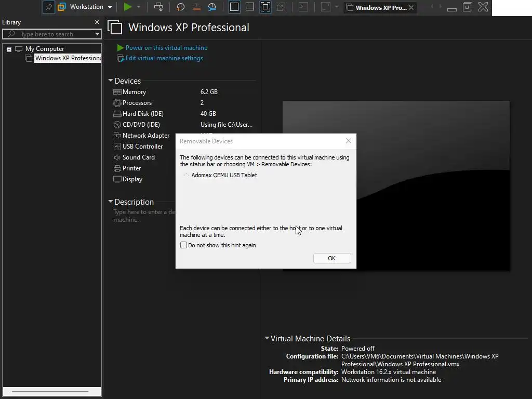
Task: Click the configuration file path text
Action: (x=420, y=361)
